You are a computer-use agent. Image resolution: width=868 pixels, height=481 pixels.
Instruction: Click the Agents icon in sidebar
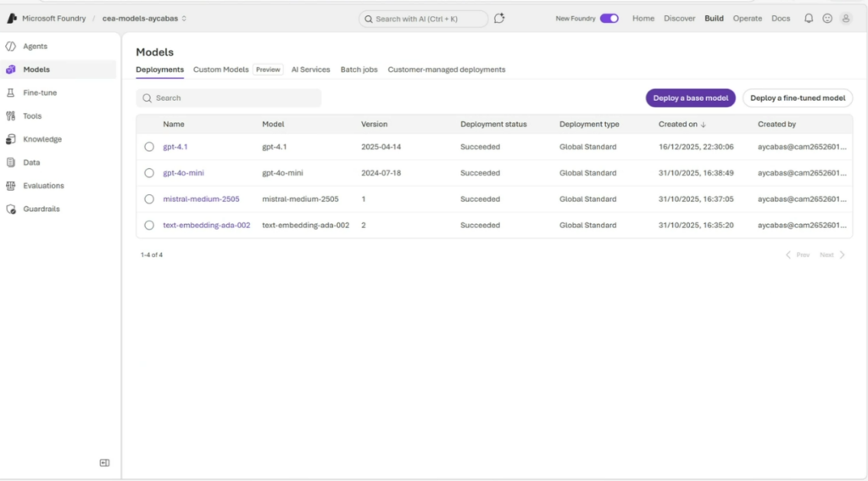click(x=11, y=47)
